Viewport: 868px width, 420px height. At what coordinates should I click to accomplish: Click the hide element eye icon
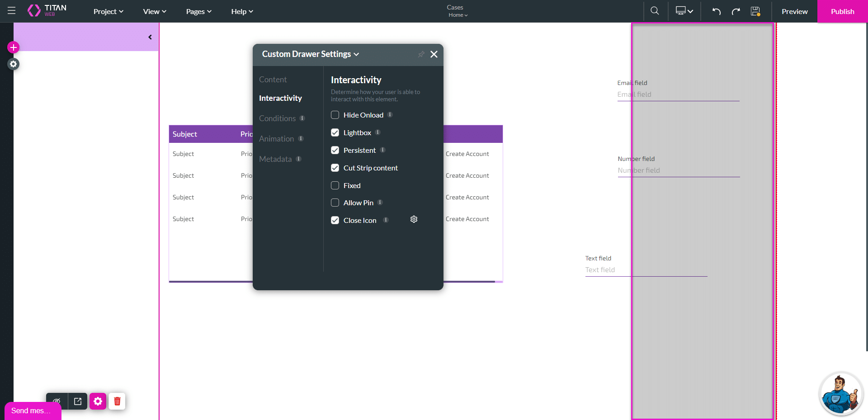(57, 401)
